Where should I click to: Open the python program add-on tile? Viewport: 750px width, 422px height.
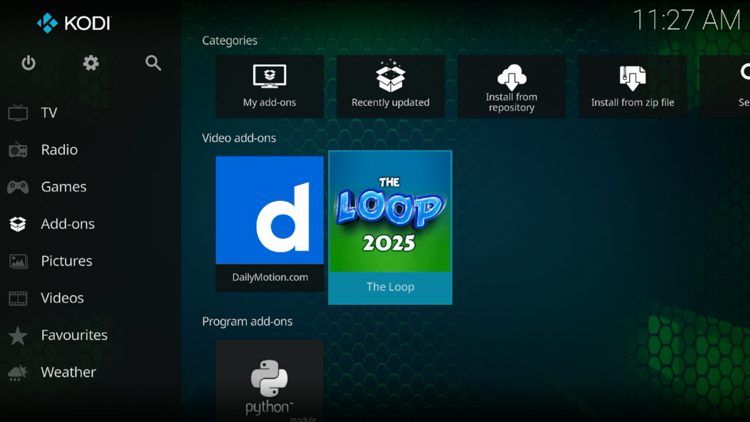[270, 381]
